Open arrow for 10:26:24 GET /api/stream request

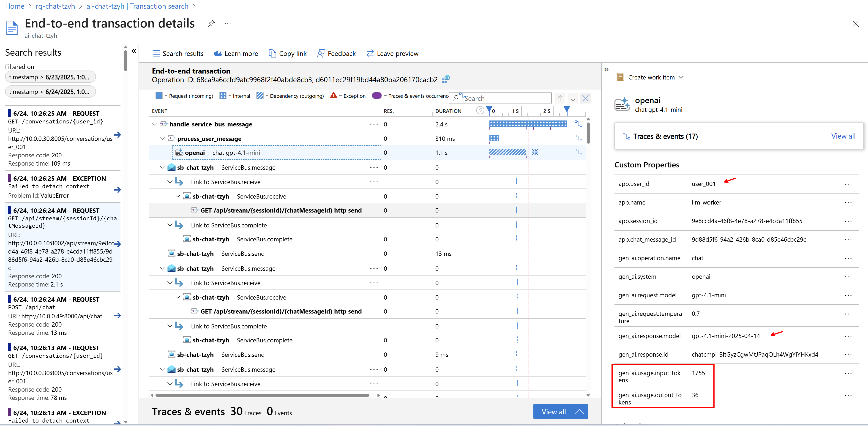coord(117,244)
